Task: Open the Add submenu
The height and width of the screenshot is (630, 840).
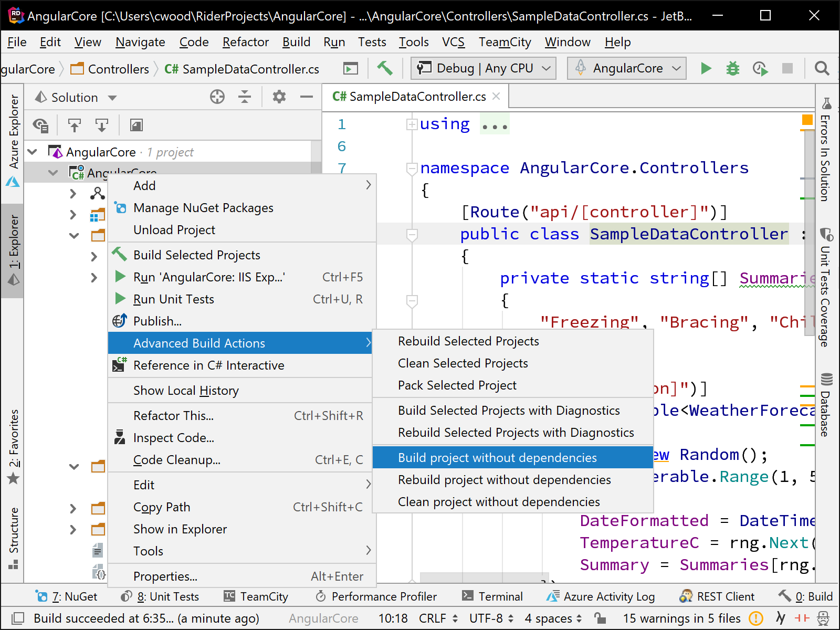Action: point(242,186)
